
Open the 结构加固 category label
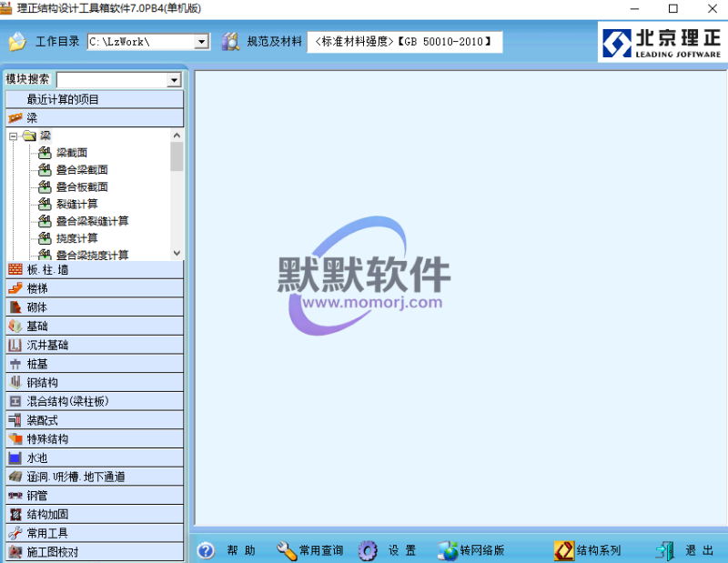click(47, 514)
